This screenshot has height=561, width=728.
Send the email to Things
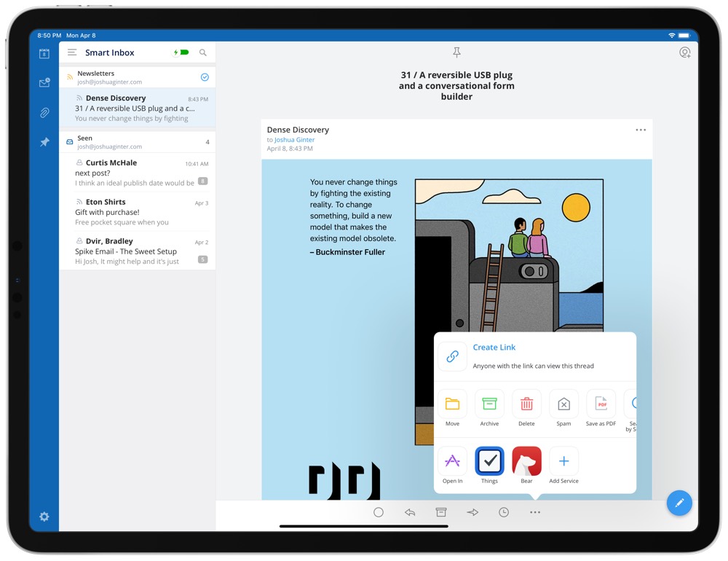point(489,461)
